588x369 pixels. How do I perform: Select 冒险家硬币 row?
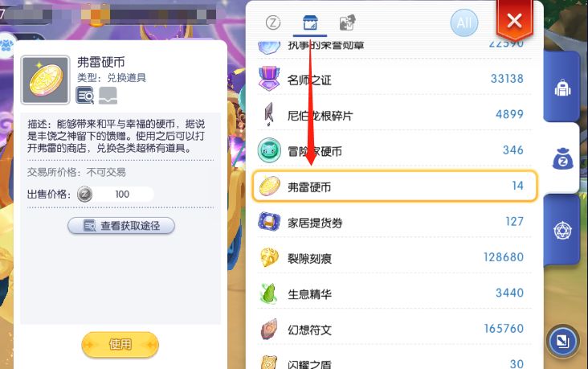394,150
